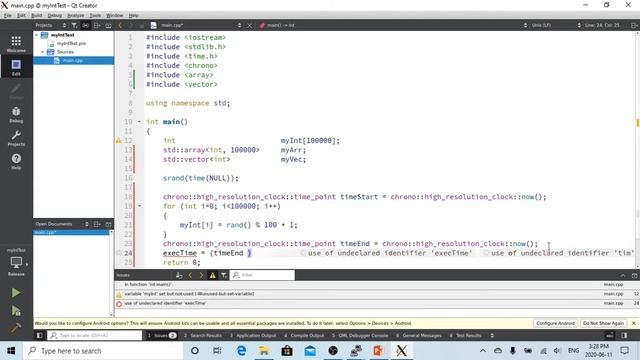The image size is (640, 360).
Task: Open the File menu
Action: coord(8,16)
